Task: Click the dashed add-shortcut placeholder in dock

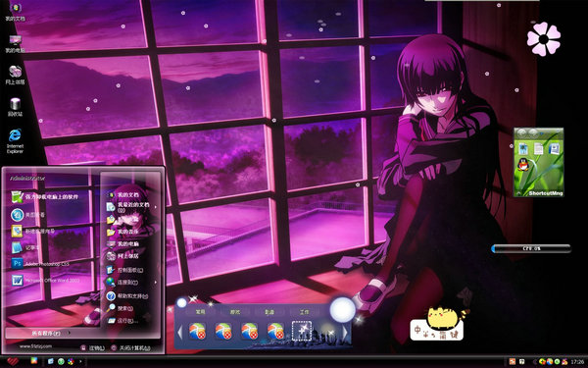Action: [302, 331]
